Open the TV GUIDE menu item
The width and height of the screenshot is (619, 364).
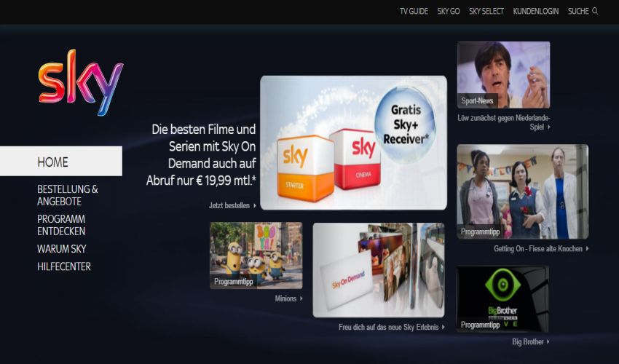tap(414, 11)
